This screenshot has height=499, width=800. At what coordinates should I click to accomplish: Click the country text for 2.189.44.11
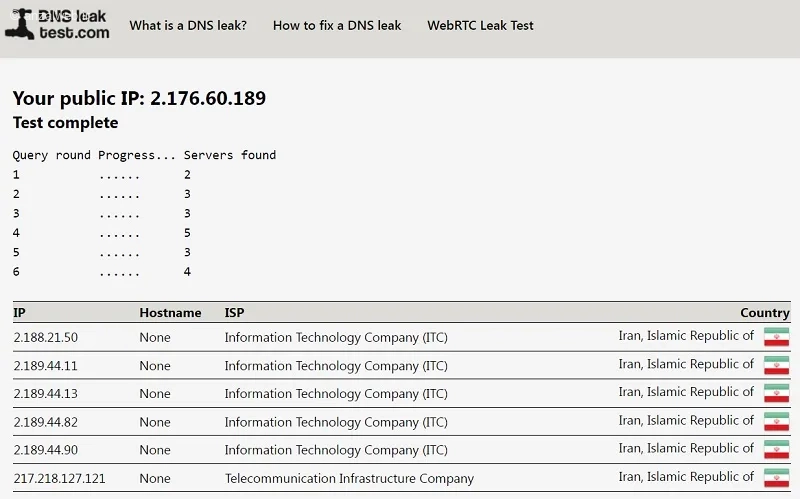click(686, 364)
